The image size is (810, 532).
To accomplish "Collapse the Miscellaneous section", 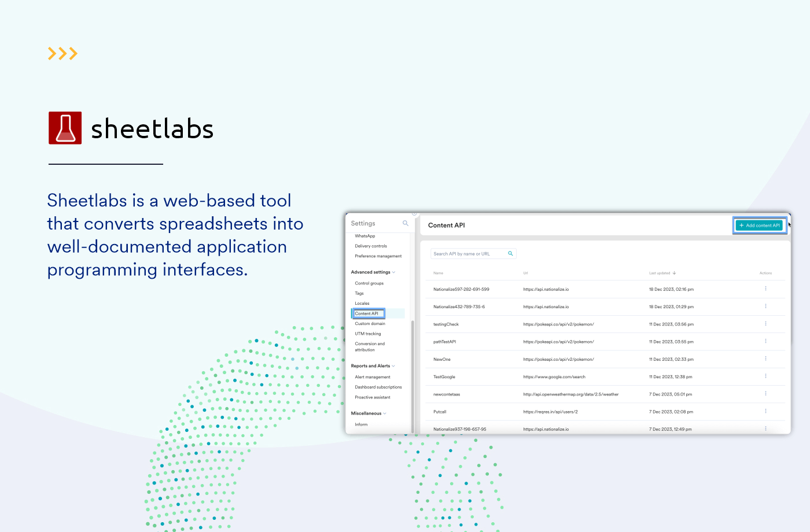I will point(385,413).
